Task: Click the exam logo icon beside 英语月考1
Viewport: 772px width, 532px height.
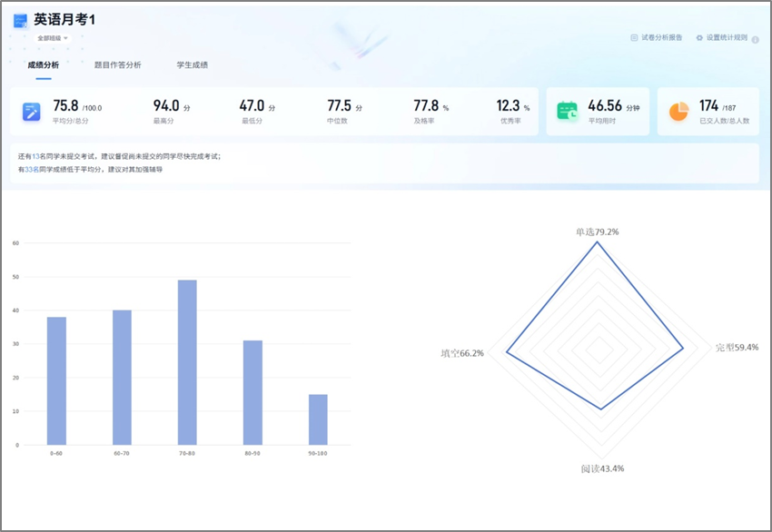Action: pyautogui.click(x=20, y=20)
